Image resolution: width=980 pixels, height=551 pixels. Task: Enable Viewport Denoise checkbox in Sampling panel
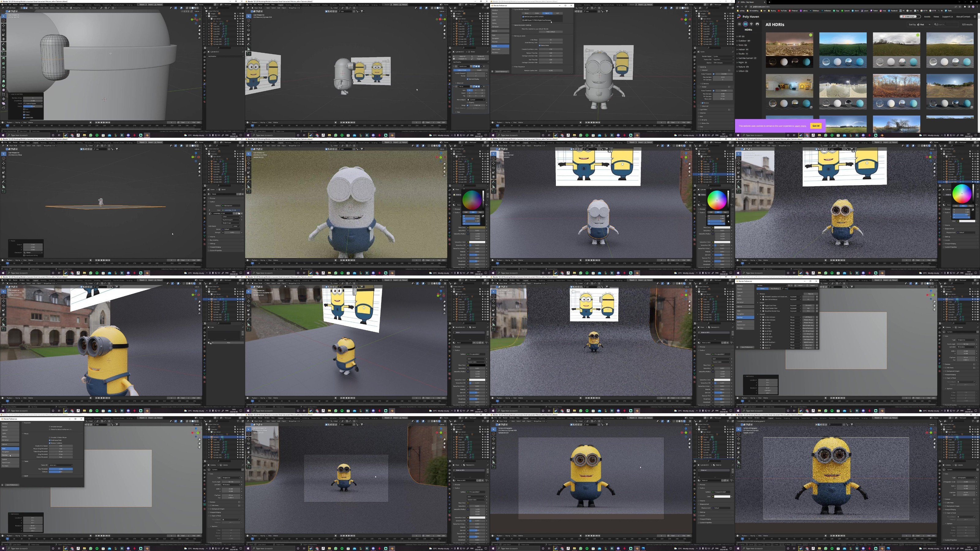[x=703, y=84]
